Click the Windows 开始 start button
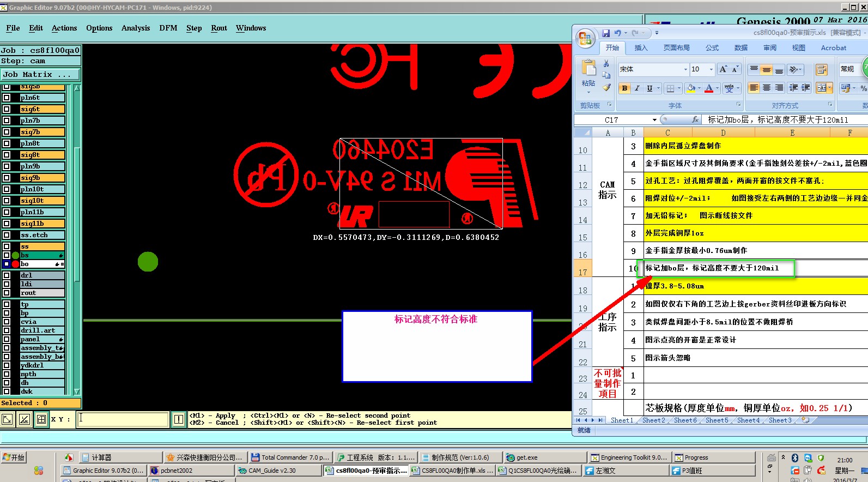The height and width of the screenshot is (482, 868). (14, 457)
